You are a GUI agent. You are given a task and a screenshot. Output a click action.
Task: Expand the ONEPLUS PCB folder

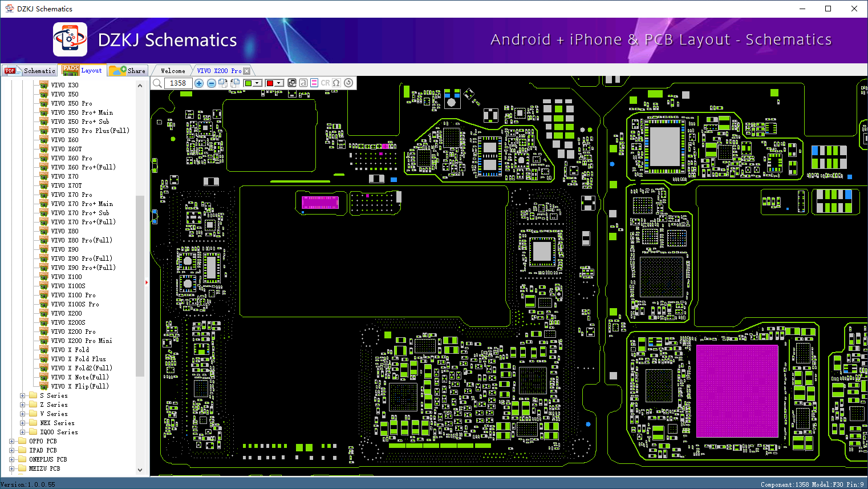(12, 459)
